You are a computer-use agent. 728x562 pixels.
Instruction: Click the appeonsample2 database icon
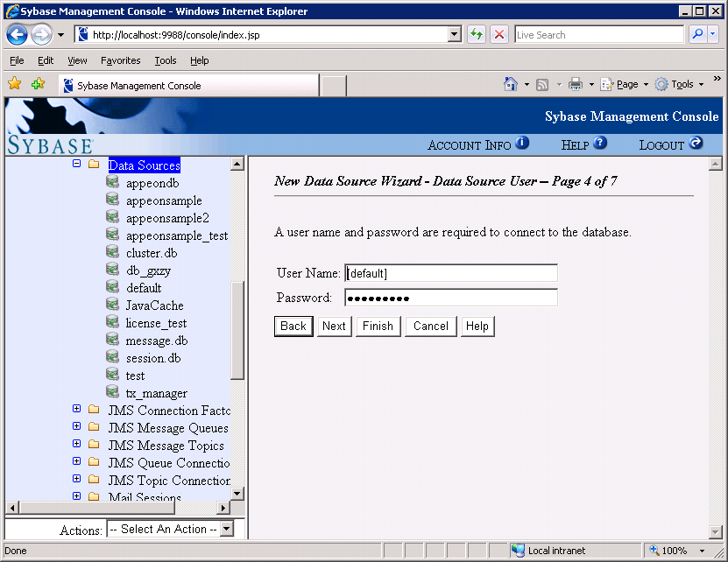pyautogui.click(x=112, y=217)
